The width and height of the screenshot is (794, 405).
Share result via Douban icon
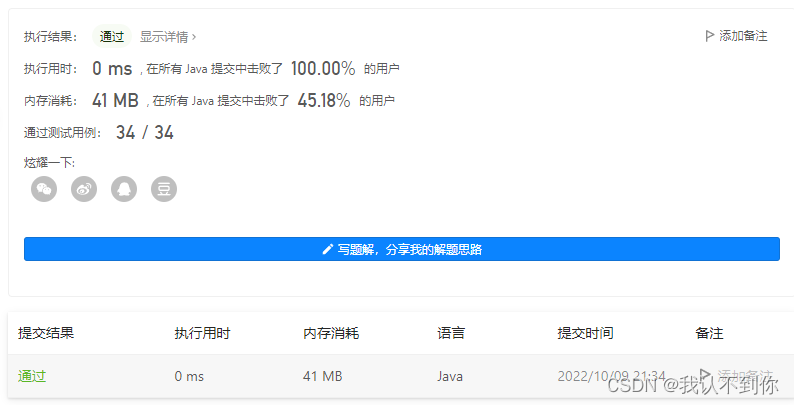click(164, 189)
